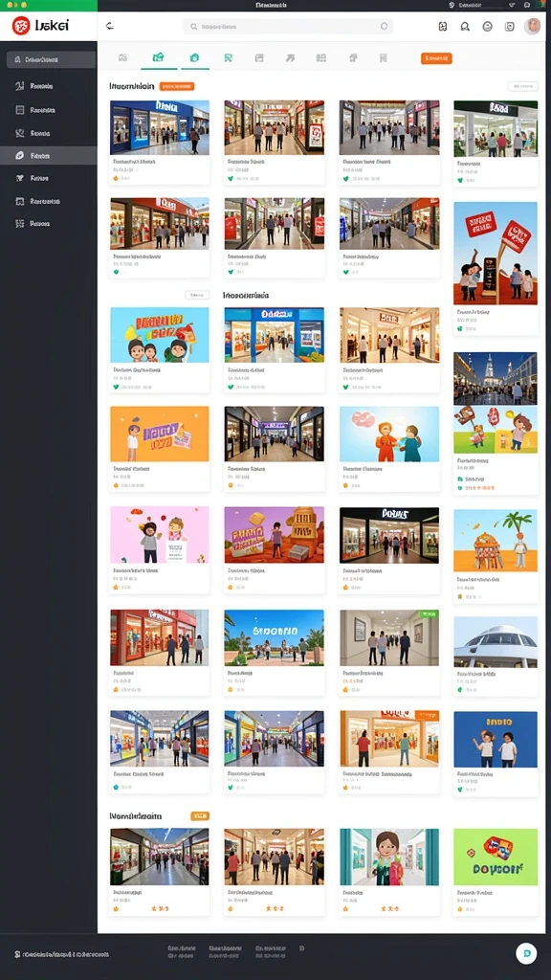Screen dimensions: 551x980
Task: Open the blue-background two cartoon people thumbnail
Action: [496, 740]
